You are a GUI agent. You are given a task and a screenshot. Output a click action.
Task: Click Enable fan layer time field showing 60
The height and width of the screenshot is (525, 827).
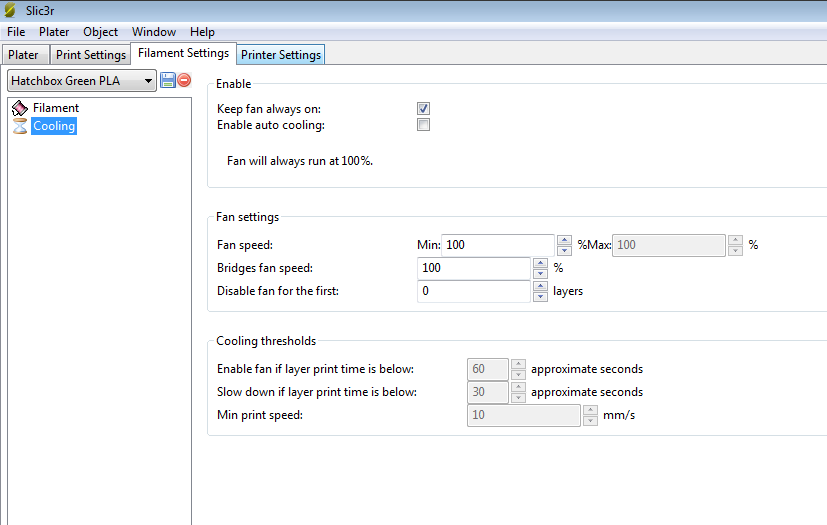coord(488,369)
